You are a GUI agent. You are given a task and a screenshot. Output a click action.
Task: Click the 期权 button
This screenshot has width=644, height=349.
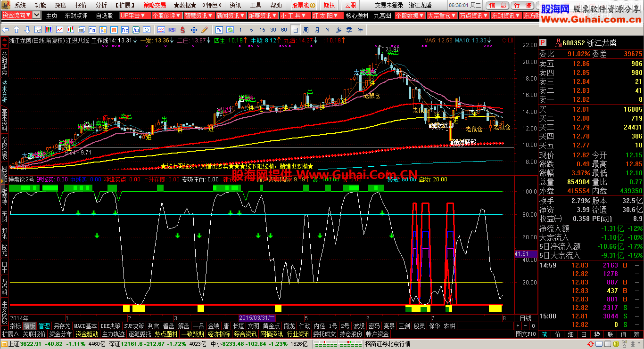pos(330,5)
